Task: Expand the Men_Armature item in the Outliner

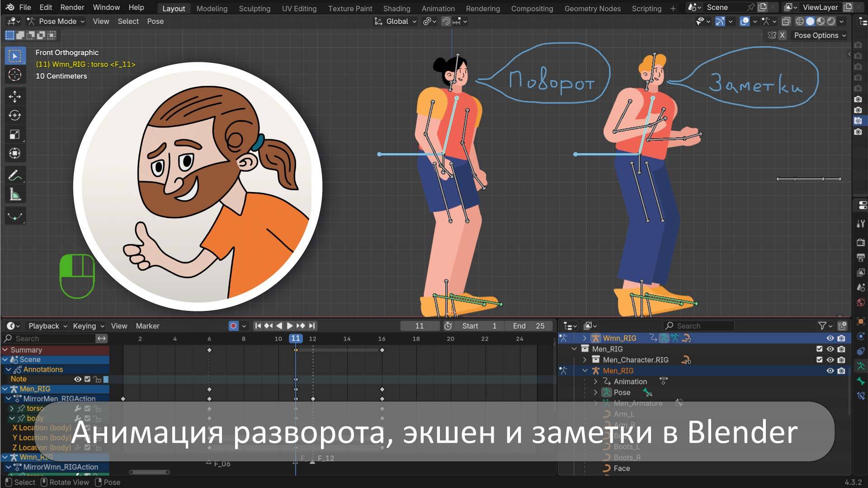Action: 596,403
